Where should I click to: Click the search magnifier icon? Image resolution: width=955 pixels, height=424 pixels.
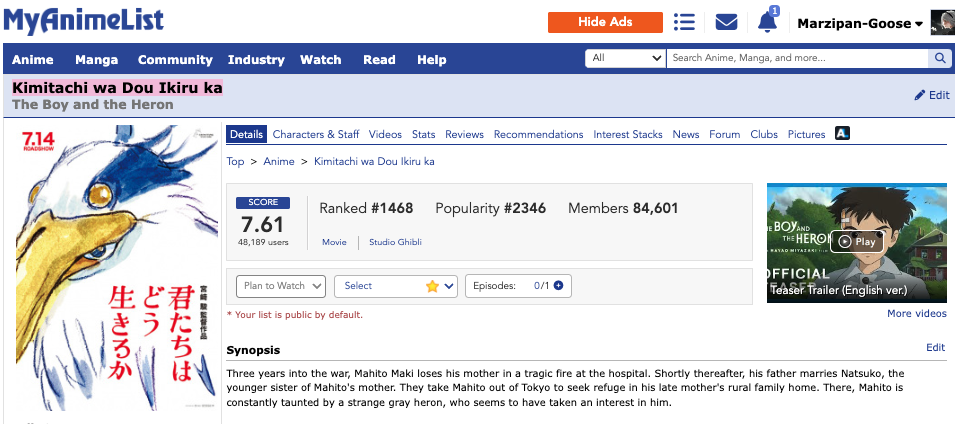(x=940, y=59)
